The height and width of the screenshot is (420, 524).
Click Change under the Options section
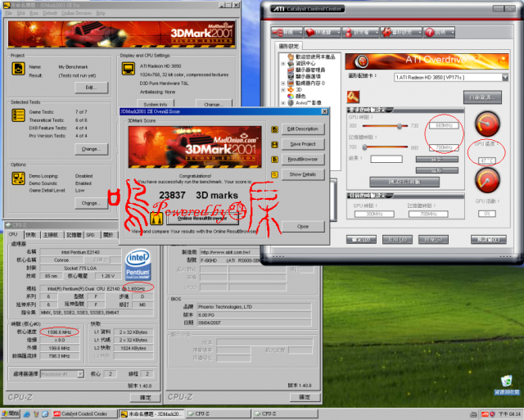[x=91, y=203]
